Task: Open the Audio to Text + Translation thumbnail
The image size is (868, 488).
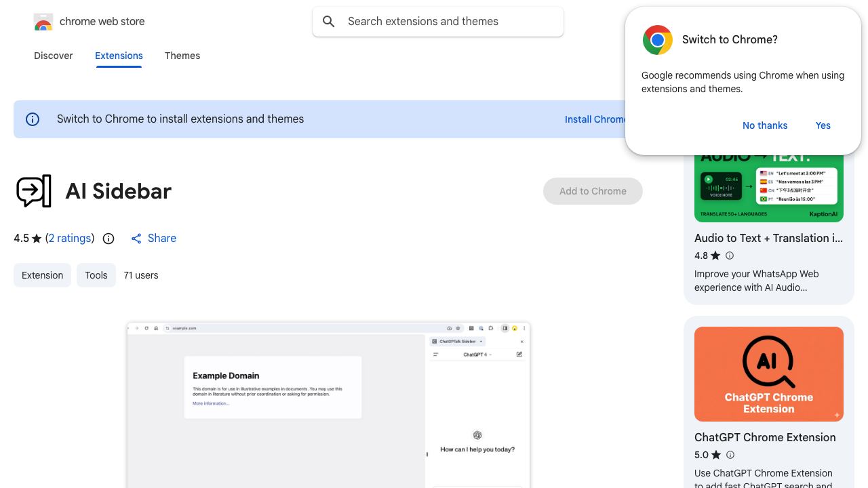Action: click(769, 188)
